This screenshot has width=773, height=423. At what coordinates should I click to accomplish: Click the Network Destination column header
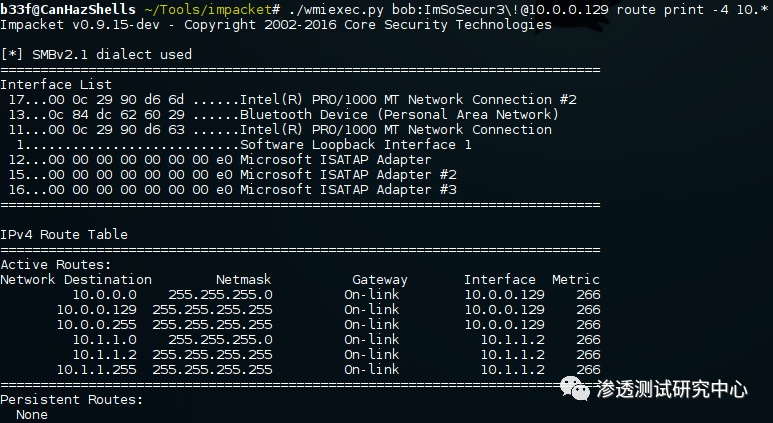click(76, 279)
